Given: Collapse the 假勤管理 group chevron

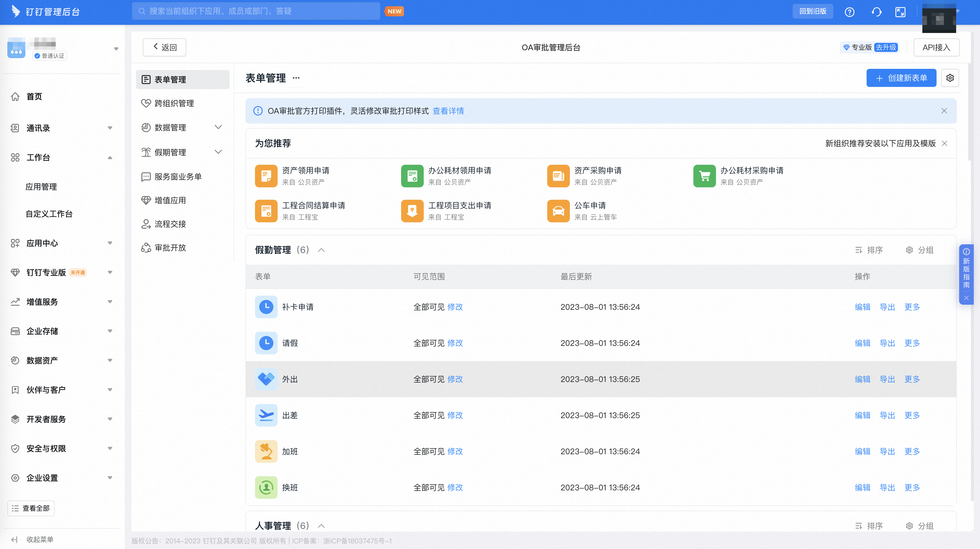Looking at the screenshot, I should [x=321, y=250].
